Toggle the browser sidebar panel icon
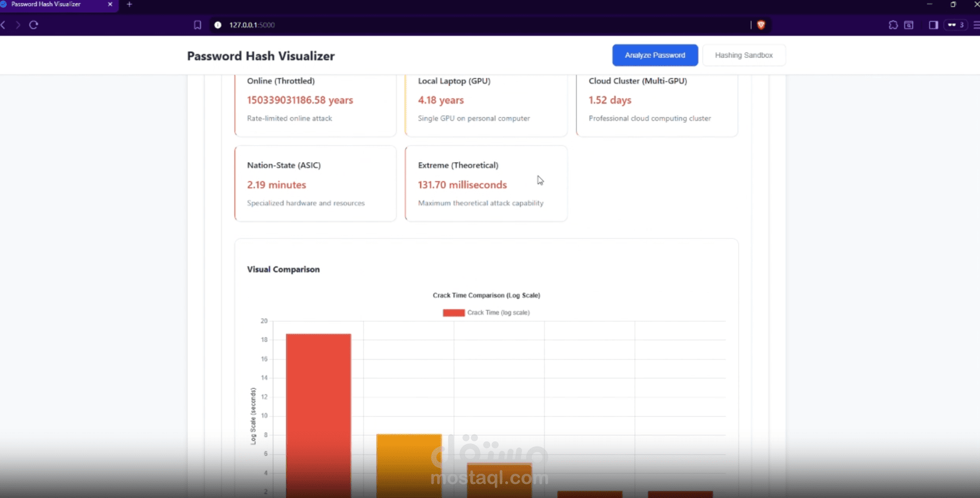 coord(933,24)
